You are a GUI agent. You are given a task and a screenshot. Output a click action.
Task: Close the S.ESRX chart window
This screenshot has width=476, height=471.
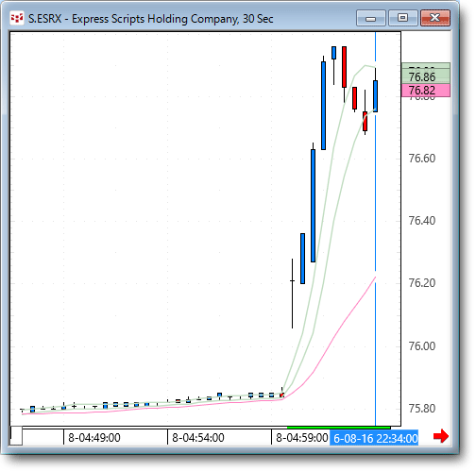click(x=435, y=18)
